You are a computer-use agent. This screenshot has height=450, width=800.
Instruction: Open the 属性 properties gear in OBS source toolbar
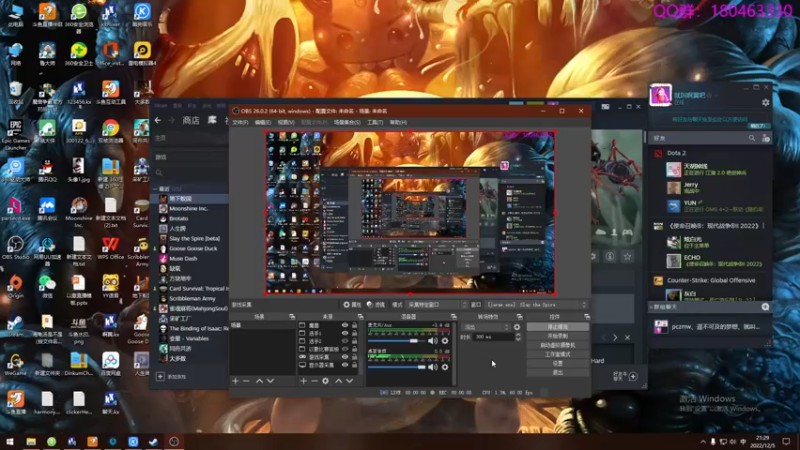pos(352,305)
